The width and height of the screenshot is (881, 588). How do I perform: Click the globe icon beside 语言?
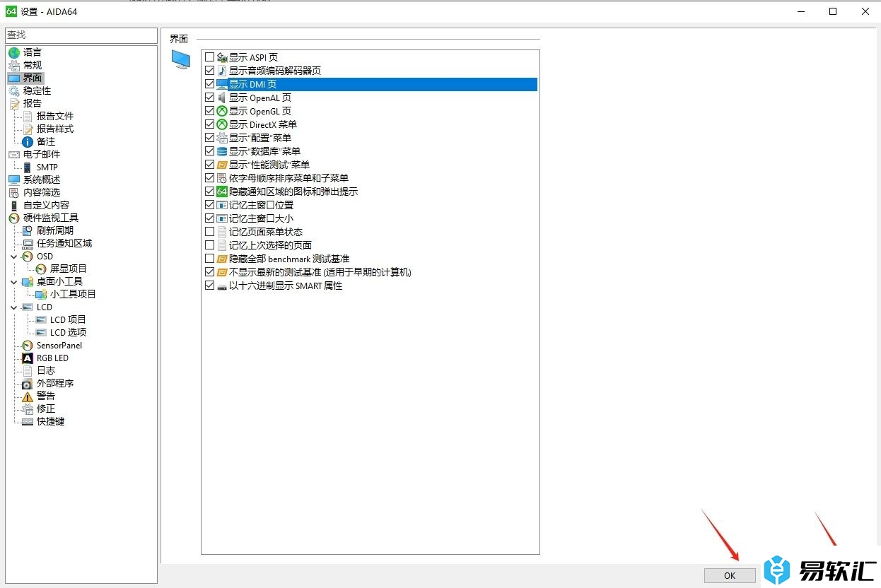[x=14, y=52]
